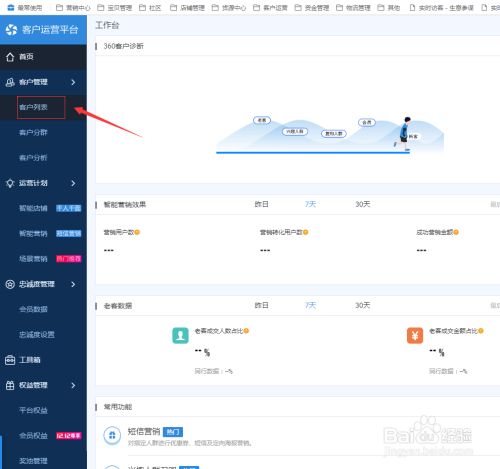Viewport: 500px width, 469px height.
Task: Select 7天 tab in 老客数据
Action: click(x=310, y=305)
